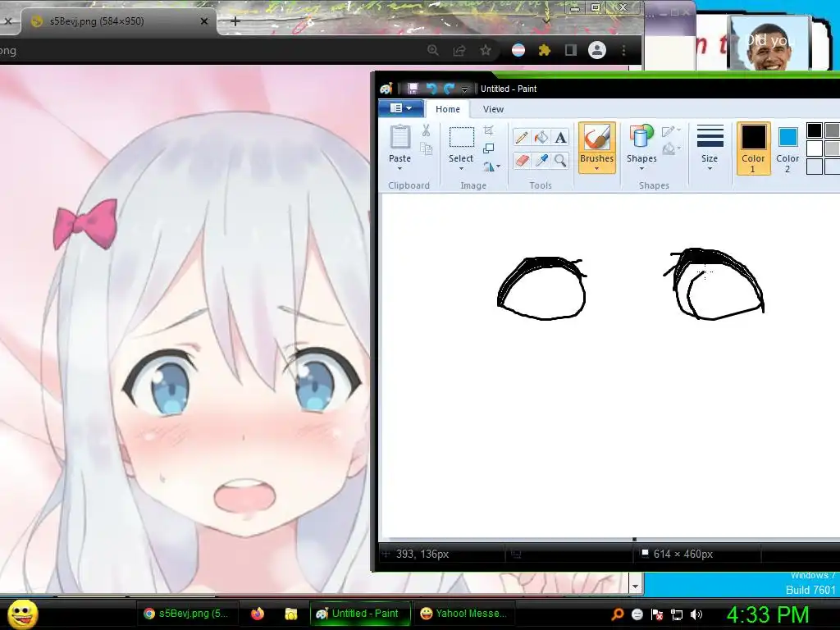Open the shape Fill dropdown

(671, 148)
